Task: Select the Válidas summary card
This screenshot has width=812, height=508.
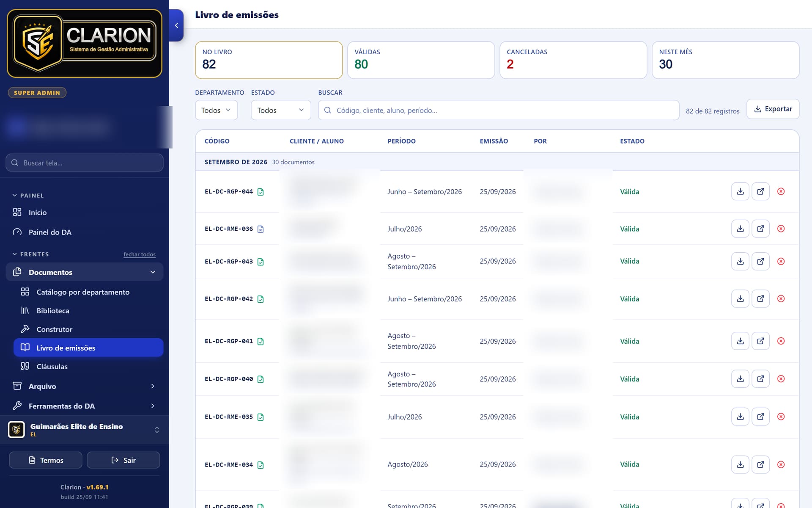Action: coord(421,60)
